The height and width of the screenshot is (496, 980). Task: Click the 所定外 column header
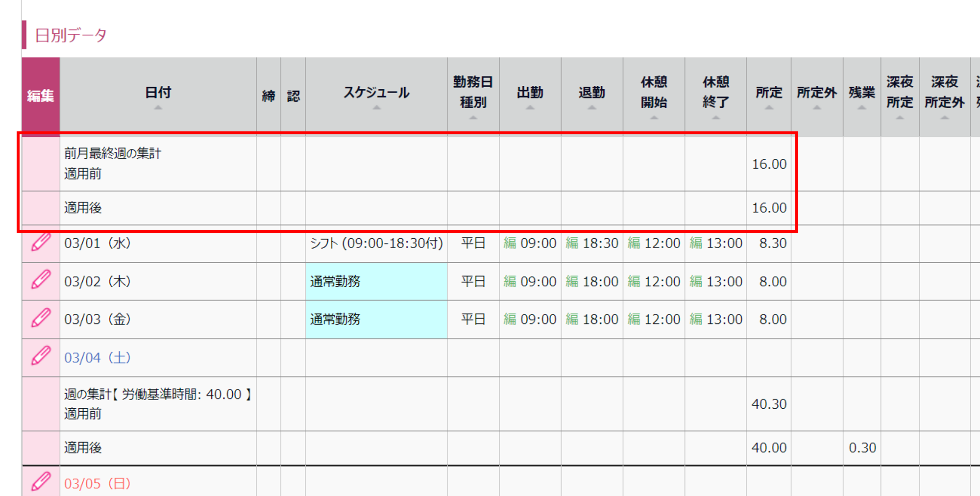coord(816,93)
